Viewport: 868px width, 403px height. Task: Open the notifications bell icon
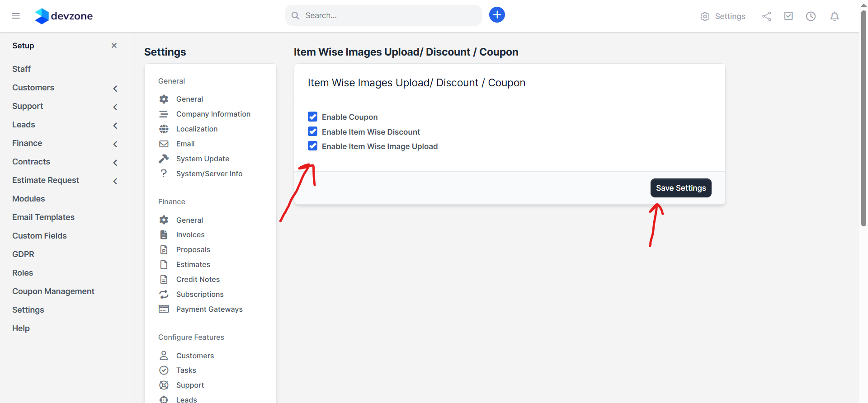(x=835, y=16)
